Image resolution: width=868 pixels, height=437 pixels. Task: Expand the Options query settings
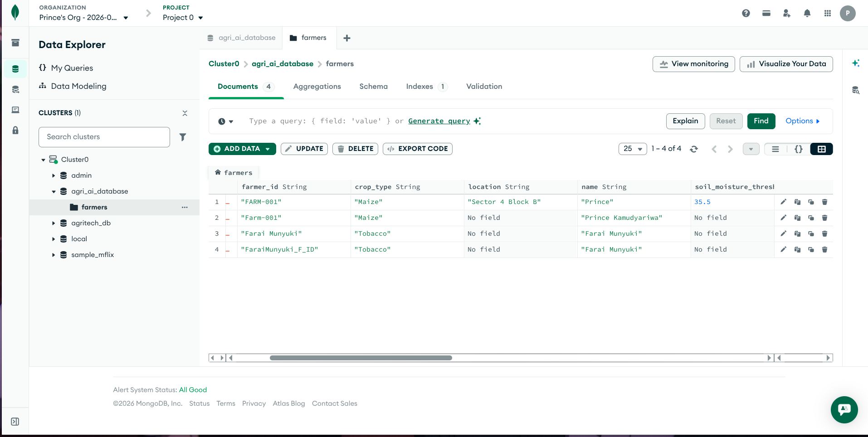pyautogui.click(x=802, y=121)
